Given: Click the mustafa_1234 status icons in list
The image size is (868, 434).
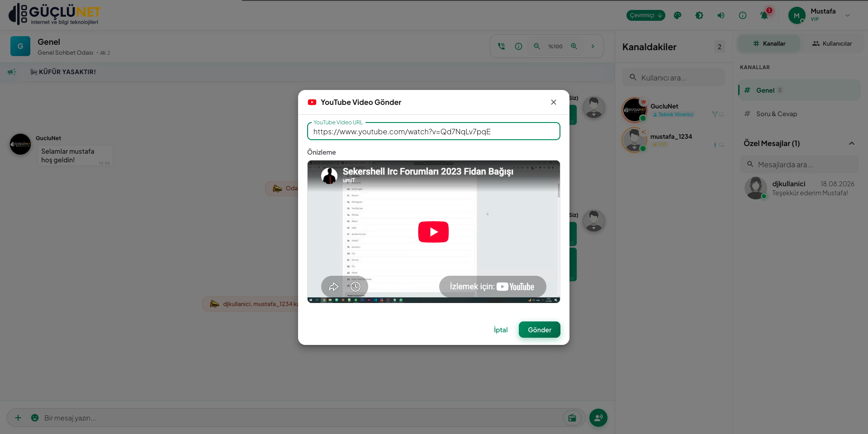Looking at the screenshot, I should click(718, 145).
